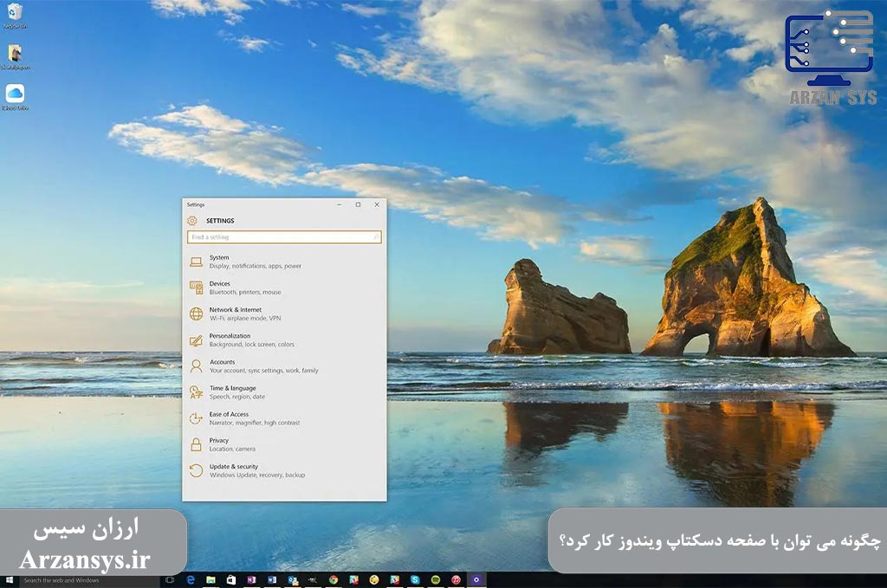Screen dimensions: 887x588
Task: Click the Settings gear icon in header
Action: click(192, 221)
